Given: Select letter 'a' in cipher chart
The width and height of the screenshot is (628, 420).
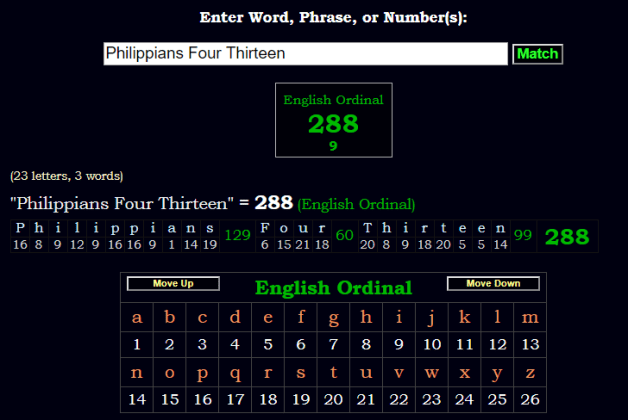Looking at the screenshot, I should coord(137,318).
